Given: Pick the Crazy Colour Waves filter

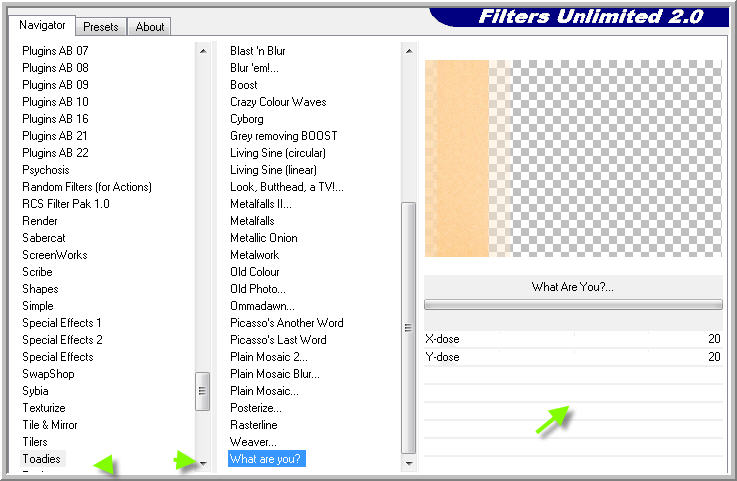Looking at the screenshot, I should (278, 102).
